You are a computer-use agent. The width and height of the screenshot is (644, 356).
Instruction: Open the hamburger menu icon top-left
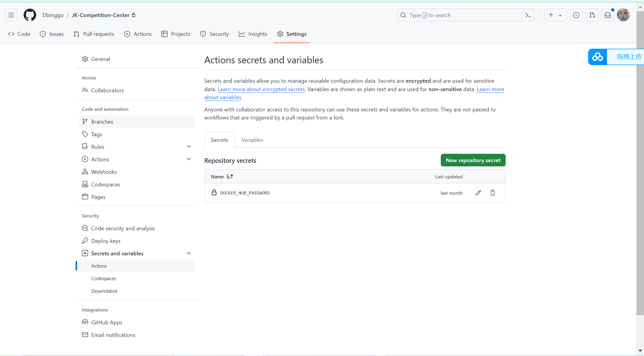point(11,15)
